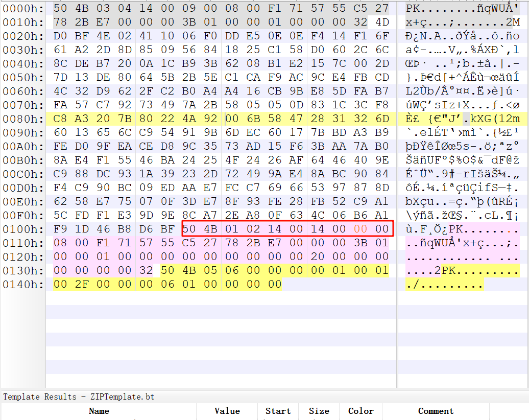Click the Color column header
Viewport: 529px width, 420px height.
tap(360, 411)
